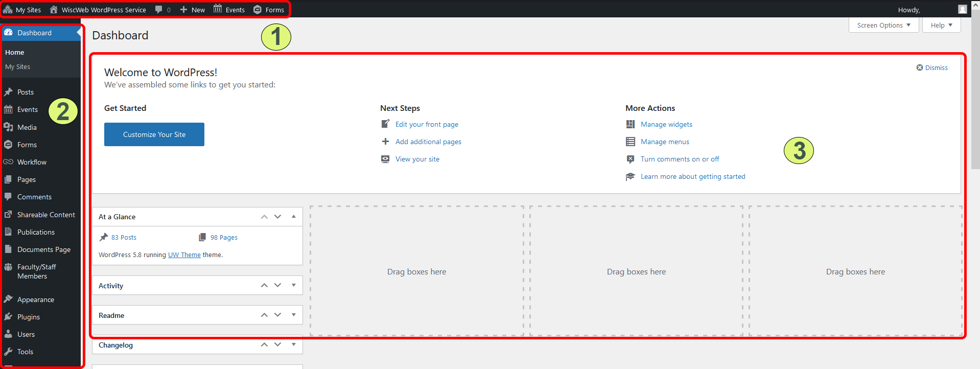The width and height of the screenshot is (980, 369).
Task: Move the Changelog box up
Action: click(264, 344)
